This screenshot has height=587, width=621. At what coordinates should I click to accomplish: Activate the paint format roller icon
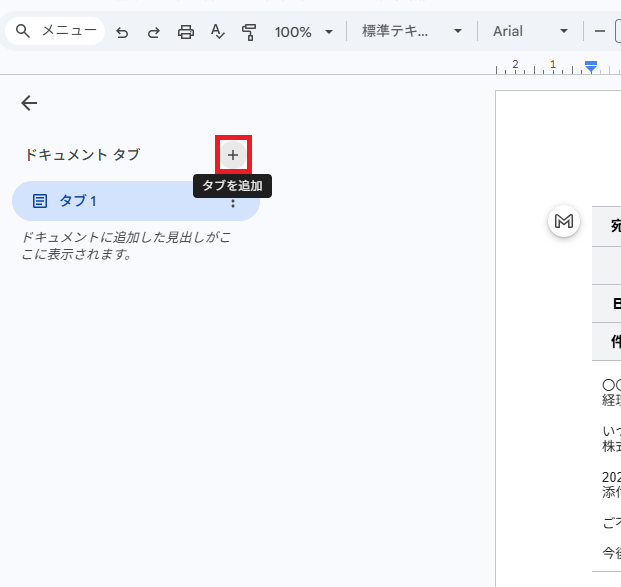coord(249,32)
